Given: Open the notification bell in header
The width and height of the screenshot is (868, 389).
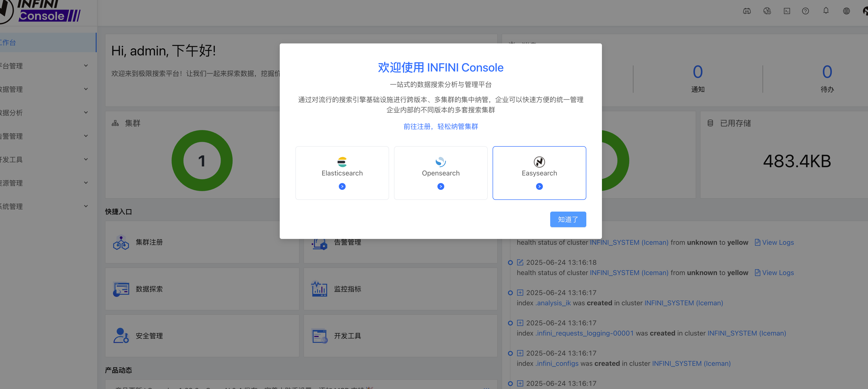Looking at the screenshot, I should click(826, 11).
